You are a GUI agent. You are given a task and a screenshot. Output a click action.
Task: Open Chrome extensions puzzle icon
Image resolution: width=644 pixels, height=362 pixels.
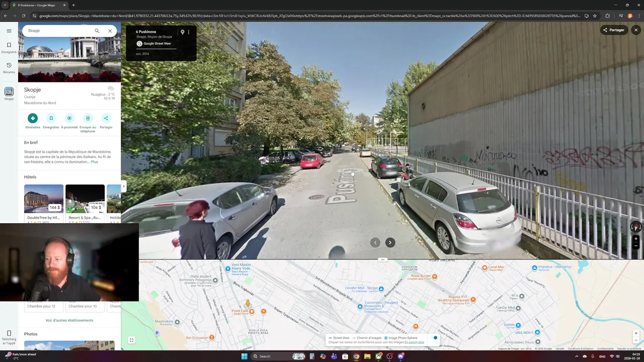pyautogui.click(x=607, y=16)
